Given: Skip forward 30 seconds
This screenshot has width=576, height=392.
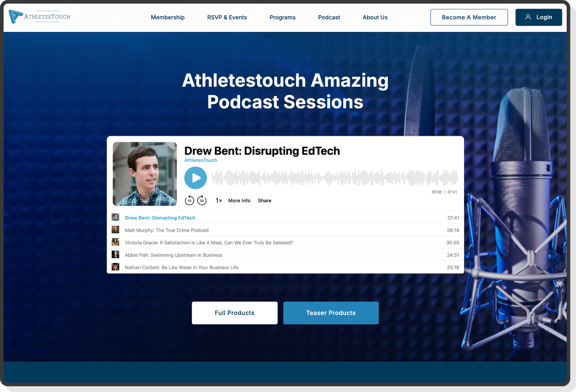Looking at the screenshot, I should [x=202, y=201].
